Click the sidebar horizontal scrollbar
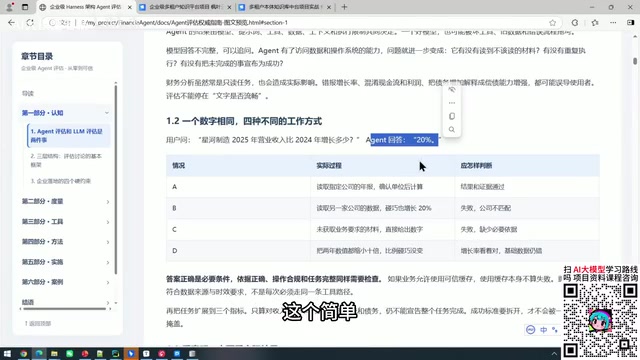Viewport: 640px width, 360px height. [x=64, y=309]
